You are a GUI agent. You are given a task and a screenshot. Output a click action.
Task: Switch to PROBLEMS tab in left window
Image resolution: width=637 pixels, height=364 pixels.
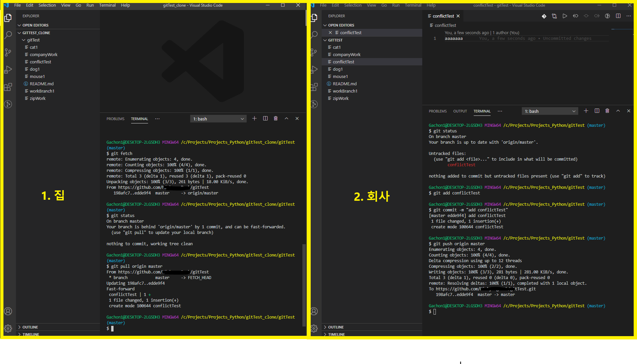[116, 119]
